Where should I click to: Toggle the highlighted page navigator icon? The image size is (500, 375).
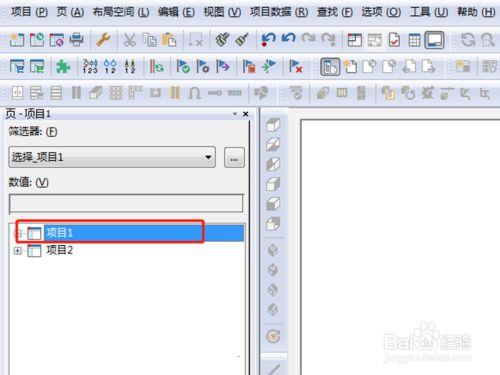(x=330, y=67)
